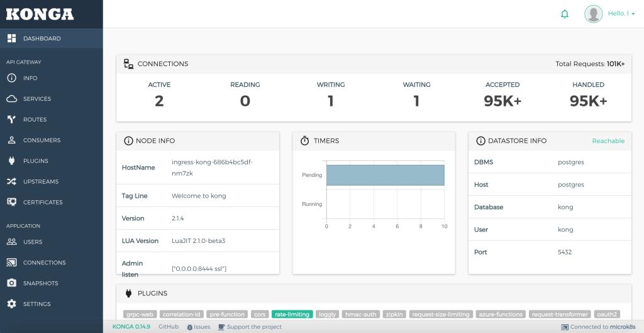Click the rate-limiting plugin tag
The width and height of the screenshot is (644, 333).
[292, 314]
